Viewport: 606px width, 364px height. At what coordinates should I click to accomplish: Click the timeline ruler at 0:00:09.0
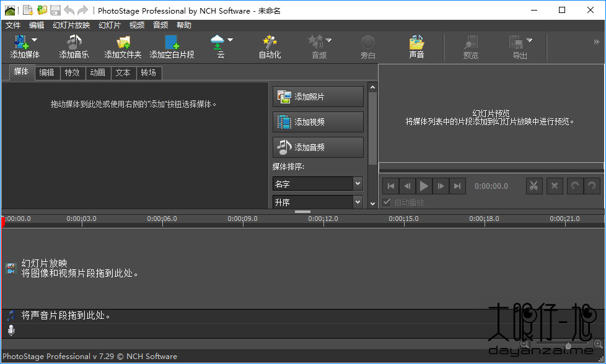243,219
